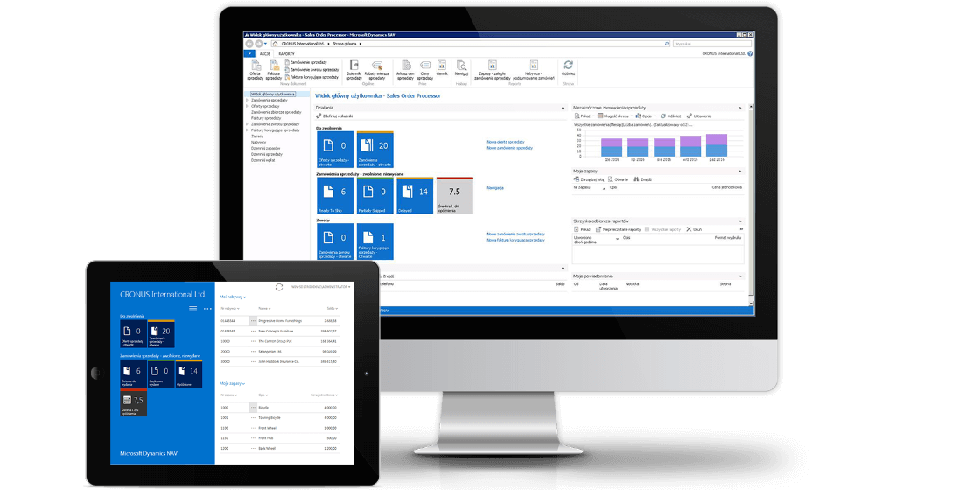Image resolution: width=980 pixels, height=490 pixels.
Task: Click Nowa oferta sprzedaży link
Action: [506, 142]
